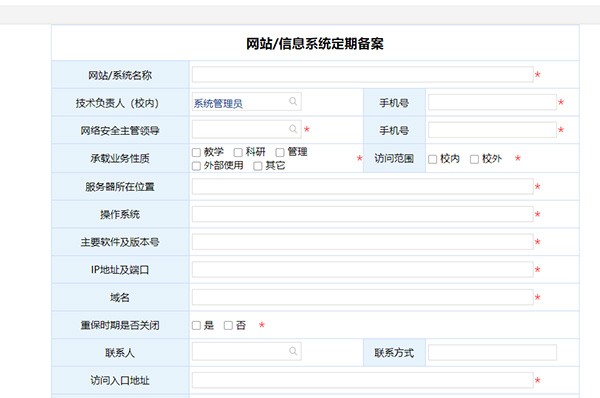Click the 联系方式 label
The height and width of the screenshot is (398, 600).
(394, 353)
